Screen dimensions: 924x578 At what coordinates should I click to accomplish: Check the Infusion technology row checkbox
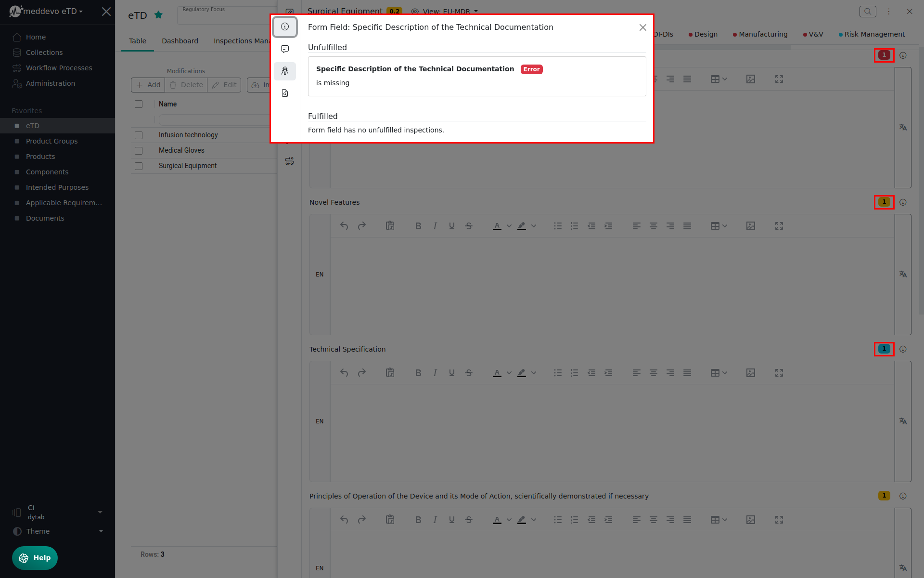[x=139, y=135]
